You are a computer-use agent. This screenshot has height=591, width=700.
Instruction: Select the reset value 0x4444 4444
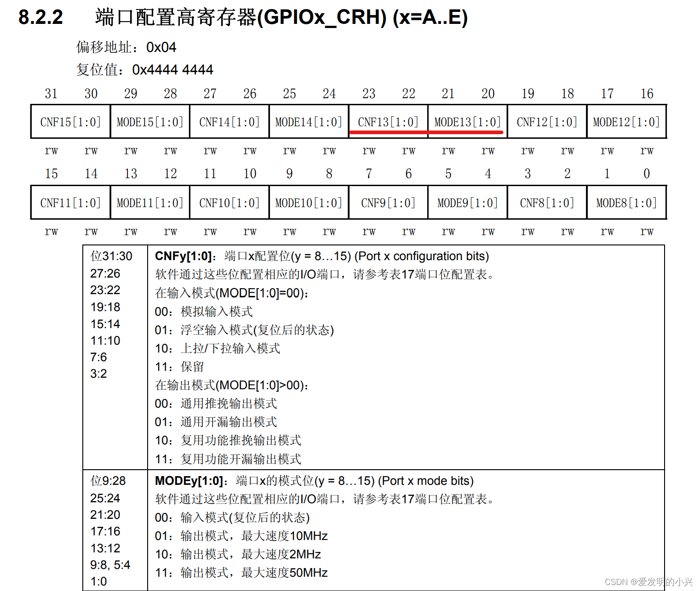pyautogui.click(x=172, y=70)
